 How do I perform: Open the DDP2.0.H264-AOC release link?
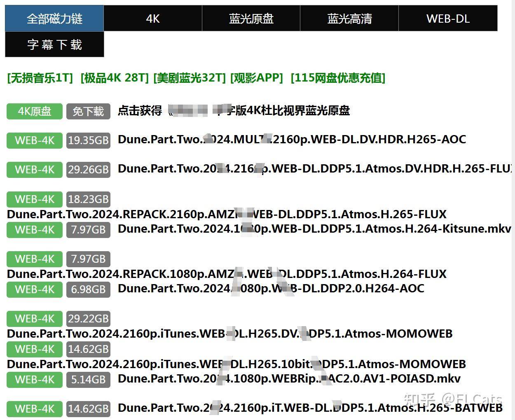(x=271, y=288)
